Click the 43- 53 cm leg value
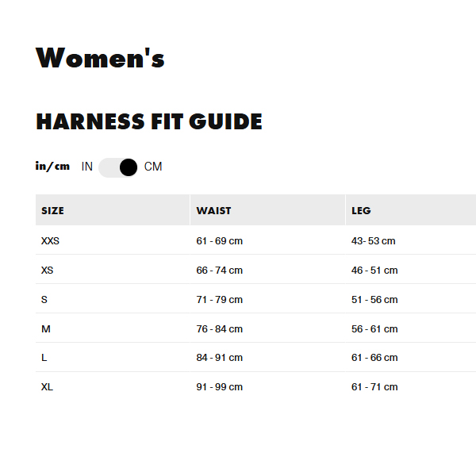The image size is (476, 476). [x=373, y=241]
